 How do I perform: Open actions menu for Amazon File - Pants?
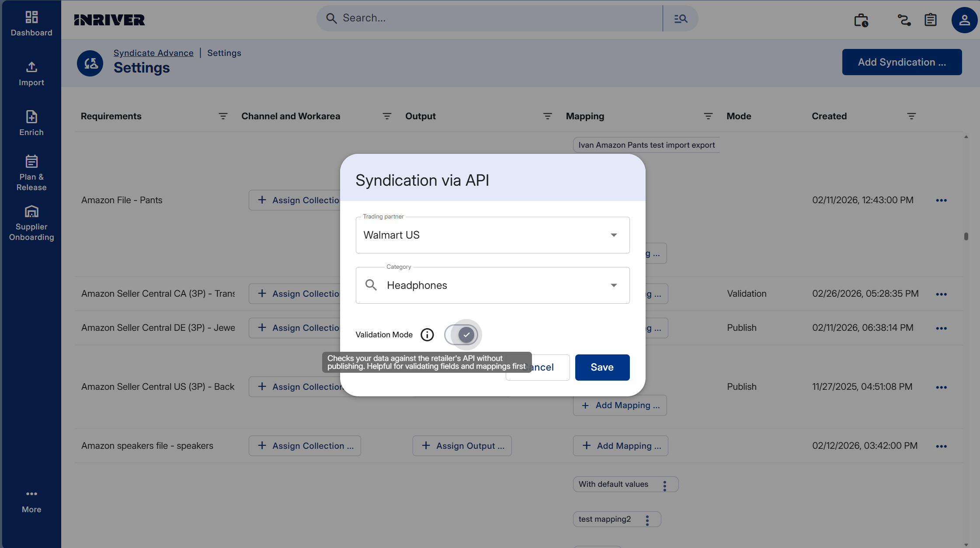941,200
